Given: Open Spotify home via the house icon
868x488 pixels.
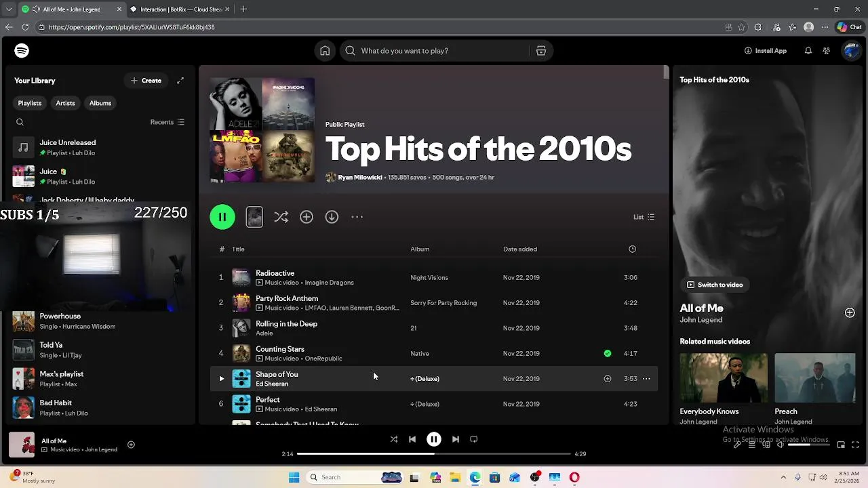Looking at the screenshot, I should click(325, 51).
